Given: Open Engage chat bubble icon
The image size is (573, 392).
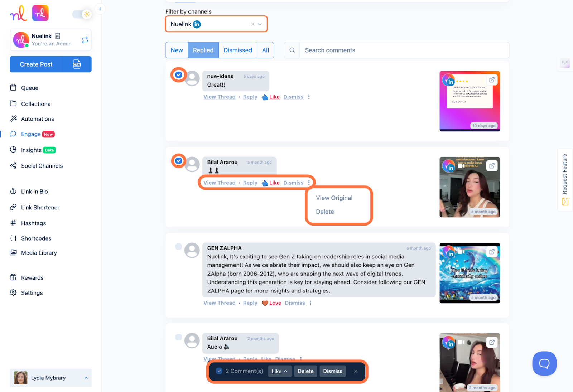Looking at the screenshot, I should [x=13, y=134].
